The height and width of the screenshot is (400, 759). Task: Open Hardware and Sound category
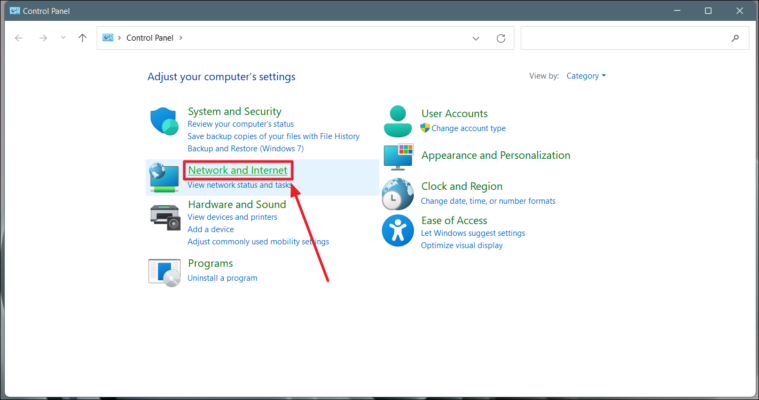(237, 204)
